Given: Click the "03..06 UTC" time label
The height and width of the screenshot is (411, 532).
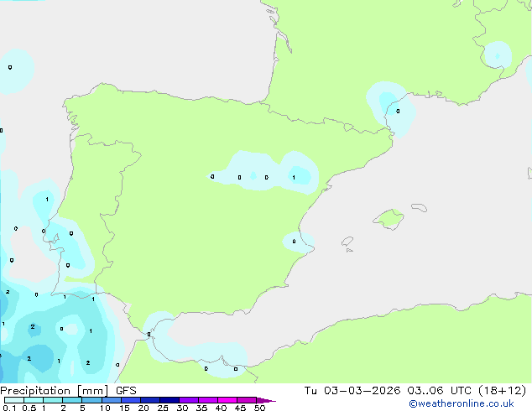Looking at the screenshot, I should pyautogui.click(x=439, y=391).
